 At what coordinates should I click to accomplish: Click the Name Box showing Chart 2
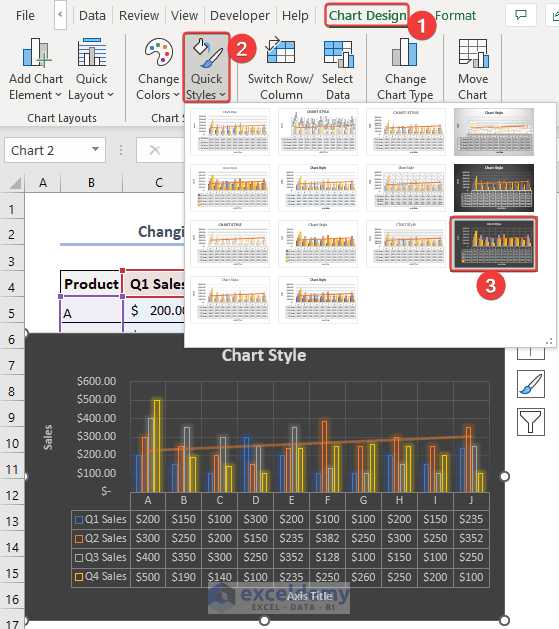55,150
